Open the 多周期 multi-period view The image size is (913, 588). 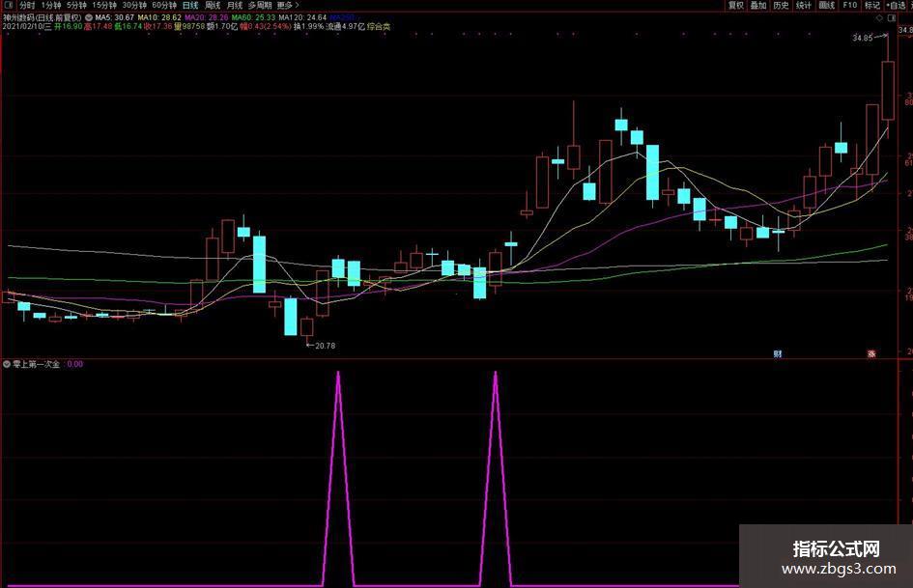pos(260,5)
